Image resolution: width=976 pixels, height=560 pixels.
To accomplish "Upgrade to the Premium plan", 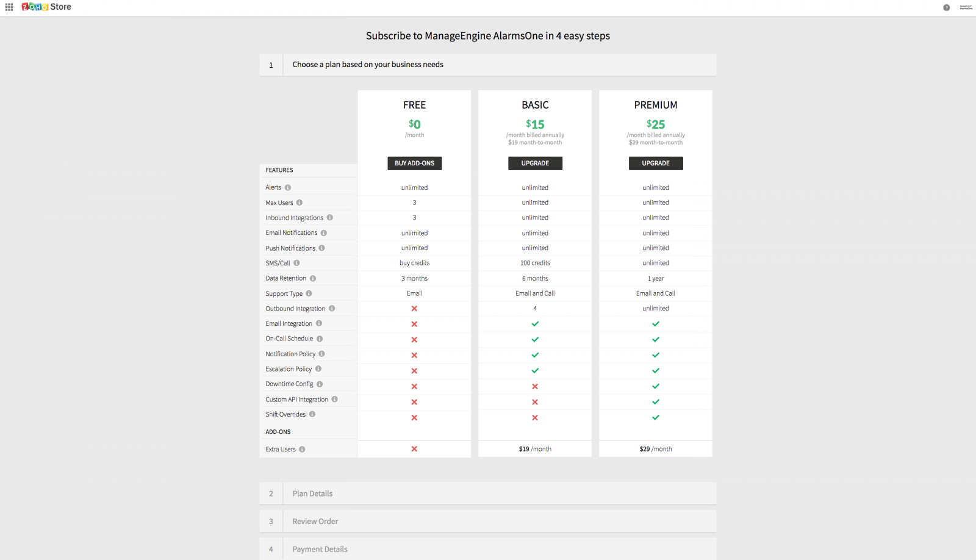I will pyautogui.click(x=656, y=163).
